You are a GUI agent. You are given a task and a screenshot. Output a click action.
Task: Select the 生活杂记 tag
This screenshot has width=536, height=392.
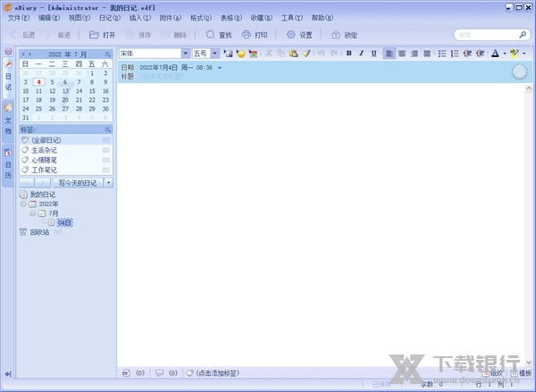point(65,150)
